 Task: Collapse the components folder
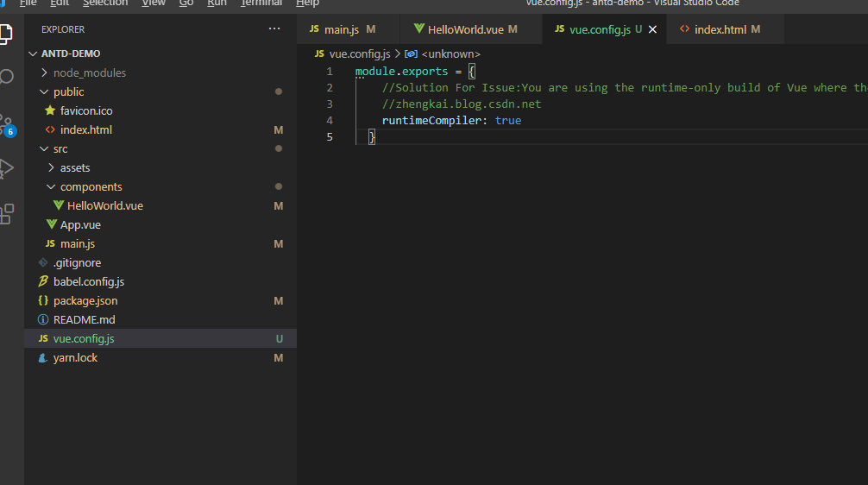point(51,186)
